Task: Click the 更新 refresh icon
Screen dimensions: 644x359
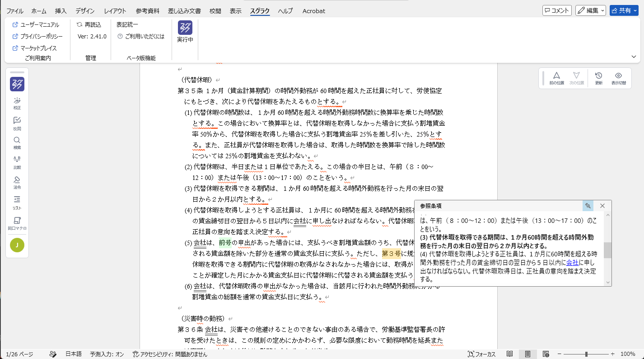Action: pyautogui.click(x=599, y=78)
